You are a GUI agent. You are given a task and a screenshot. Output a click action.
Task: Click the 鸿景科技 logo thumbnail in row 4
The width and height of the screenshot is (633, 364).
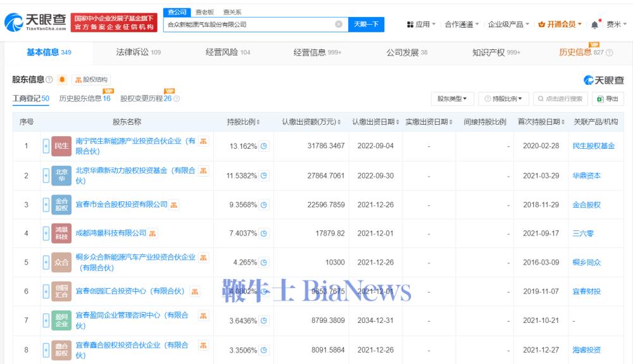61,233
